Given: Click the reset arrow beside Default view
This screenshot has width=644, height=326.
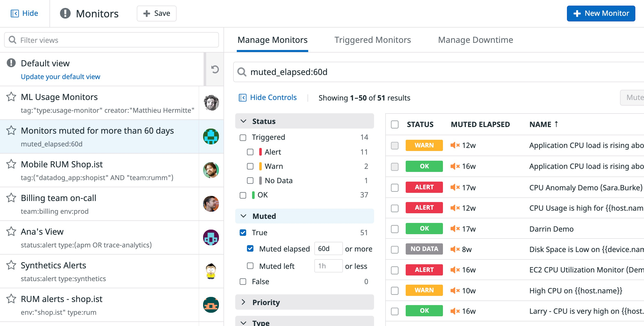Looking at the screenshot, I should [215, 69].
